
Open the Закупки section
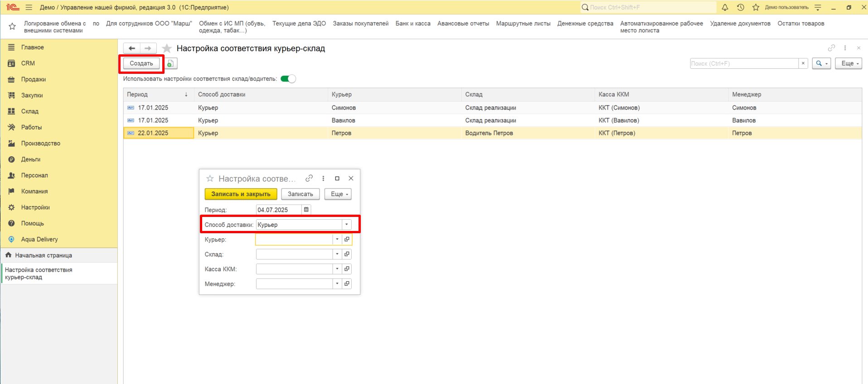click(32, 95)
